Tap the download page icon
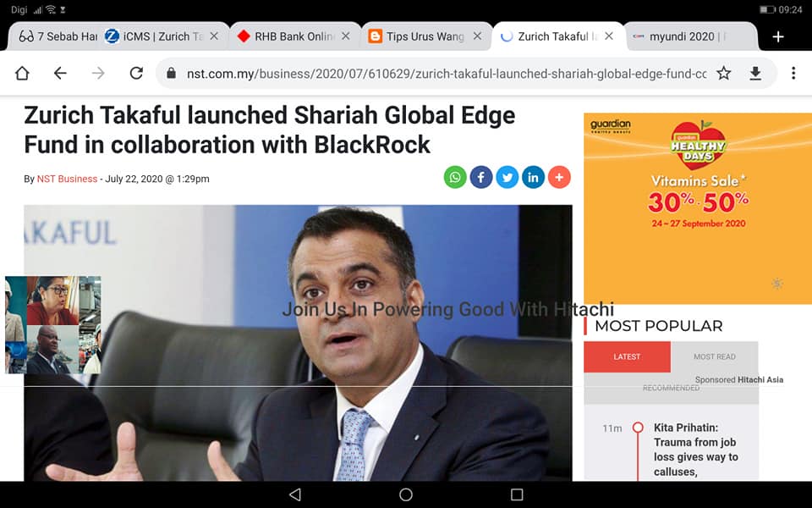 click(755, 73)
